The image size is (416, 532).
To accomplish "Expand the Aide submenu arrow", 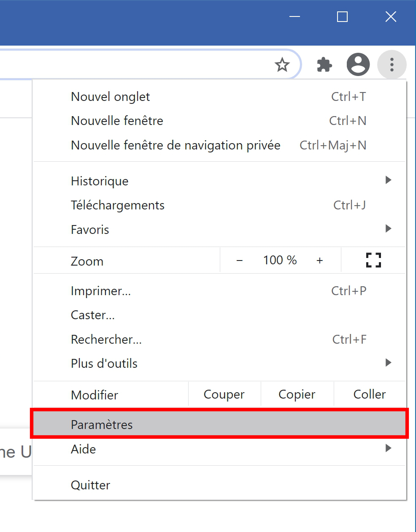I will coord(389,448).
